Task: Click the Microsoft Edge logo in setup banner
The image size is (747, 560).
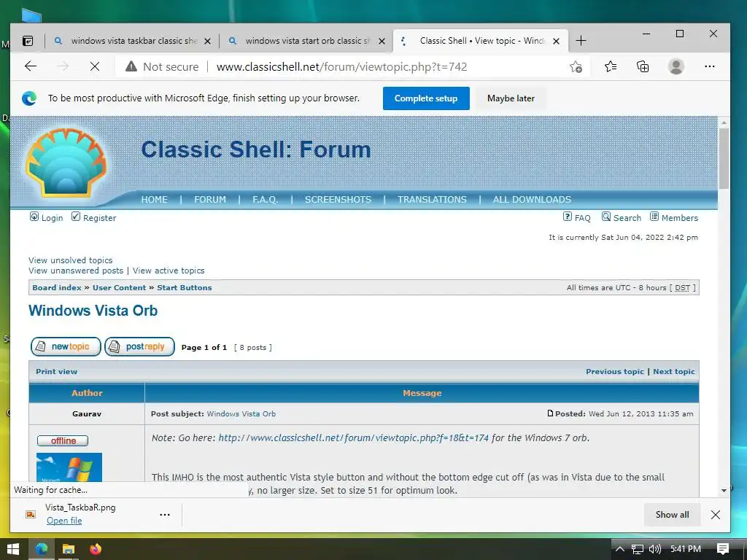Action: click(x=29, y=98)
